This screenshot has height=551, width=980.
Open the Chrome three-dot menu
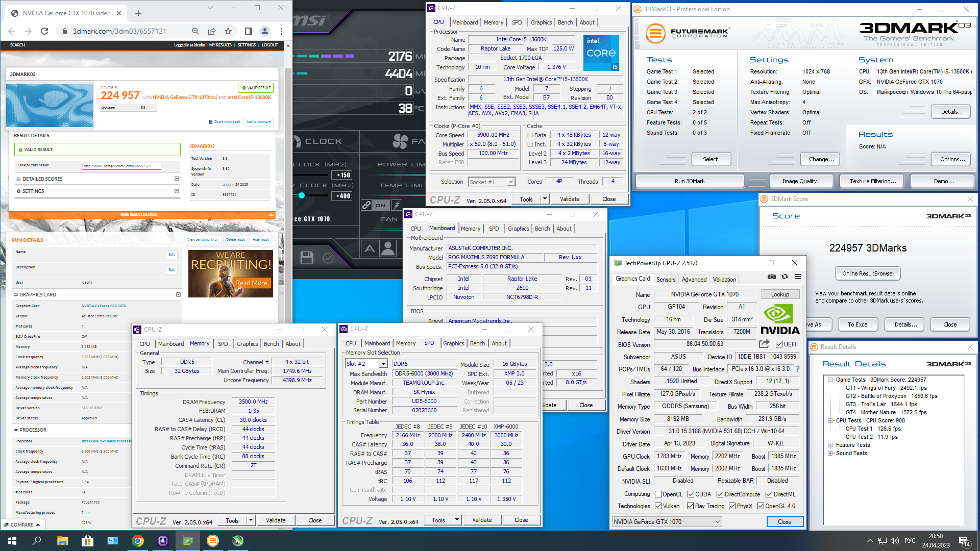tap(281, 31)
